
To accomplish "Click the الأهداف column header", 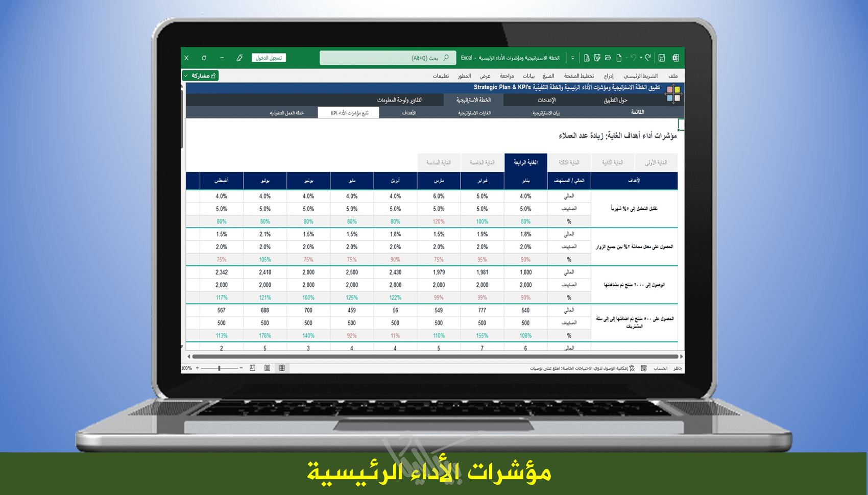I will (x=634, y=181).
